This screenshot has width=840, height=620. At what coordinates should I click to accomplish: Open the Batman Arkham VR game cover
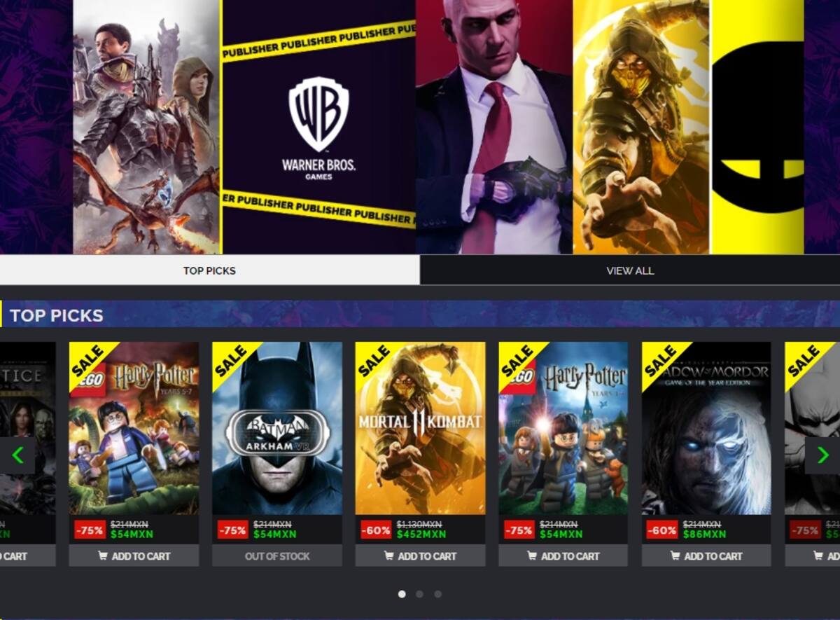point(277,428)
